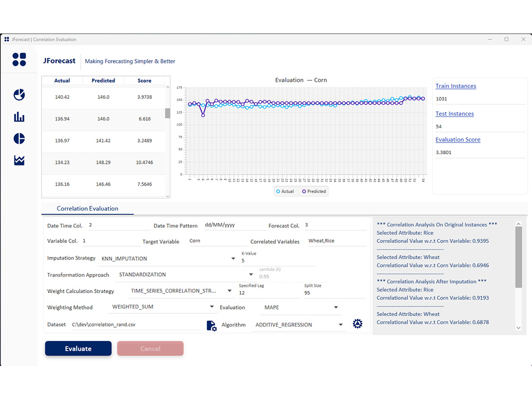Click the results table scroll up arrow
Viewport: 532px width, 399px height.
[168, 87]
